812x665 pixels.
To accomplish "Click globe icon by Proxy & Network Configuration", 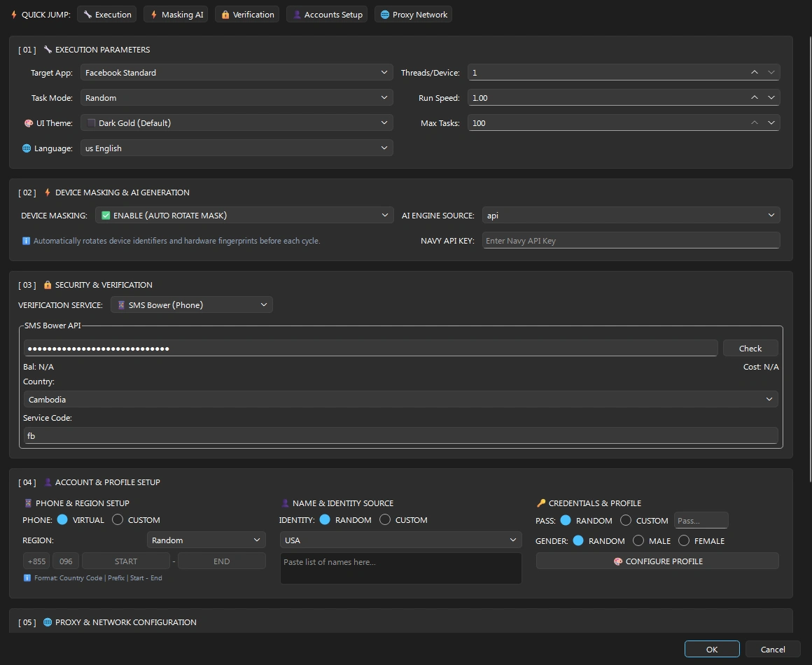I will (48, 622).
